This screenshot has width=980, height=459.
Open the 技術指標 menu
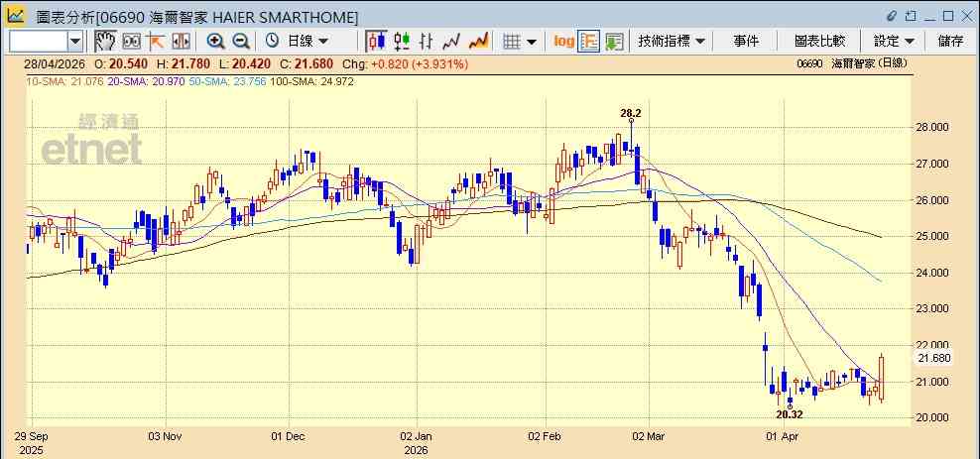point(672,42)
